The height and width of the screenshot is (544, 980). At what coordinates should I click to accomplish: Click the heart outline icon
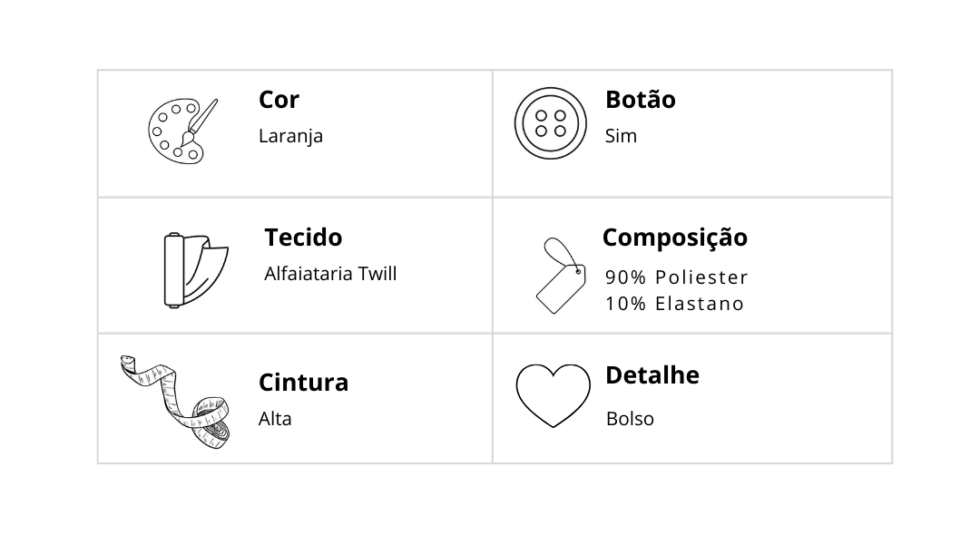pyautogui.click(x=554, y=396)
